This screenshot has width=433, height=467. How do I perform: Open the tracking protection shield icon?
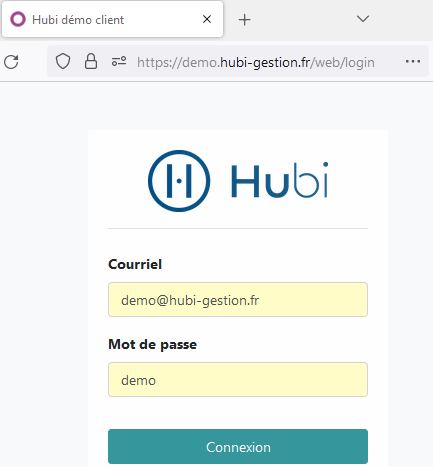(x=63, y=62)
